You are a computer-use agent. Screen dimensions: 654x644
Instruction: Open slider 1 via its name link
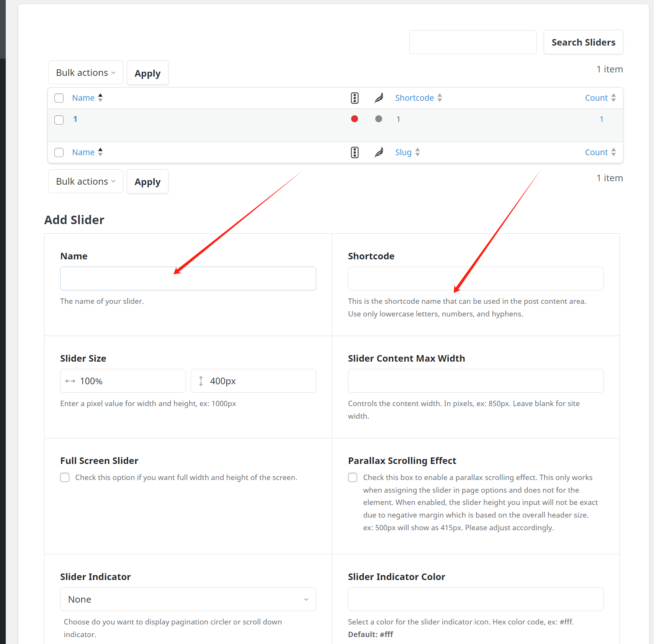click(x=75, y=119)
